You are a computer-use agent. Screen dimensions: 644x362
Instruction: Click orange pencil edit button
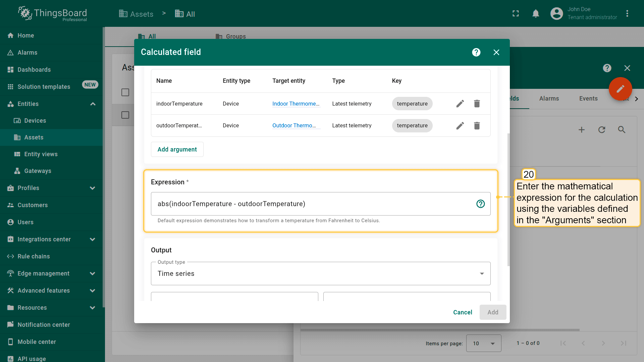click(x=620, y=89)
